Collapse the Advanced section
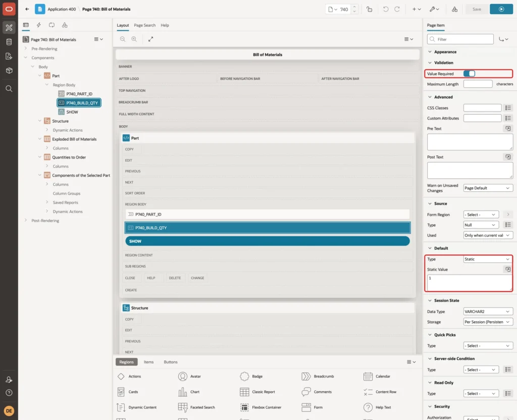Viewport: 517px width, 420px height. pyautogui.click(x=430, y=97)
